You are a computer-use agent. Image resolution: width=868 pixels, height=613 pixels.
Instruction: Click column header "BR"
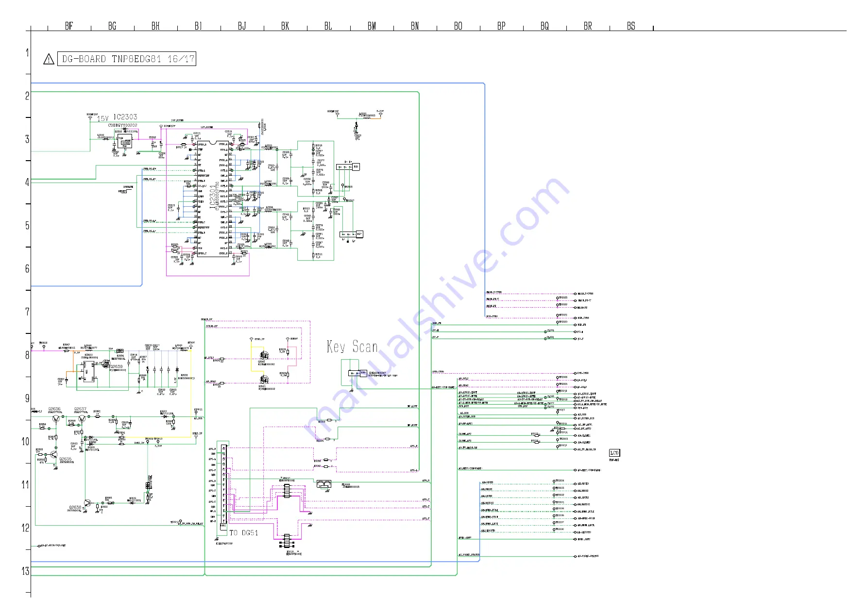pyautogui.click(x=588, y=26)
